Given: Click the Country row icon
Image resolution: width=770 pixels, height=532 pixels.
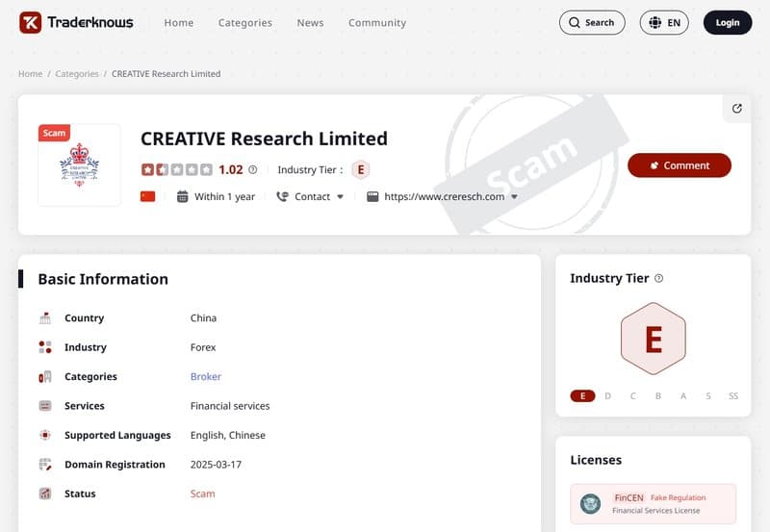Looking at the screenshot, I should tap(45, 318).
